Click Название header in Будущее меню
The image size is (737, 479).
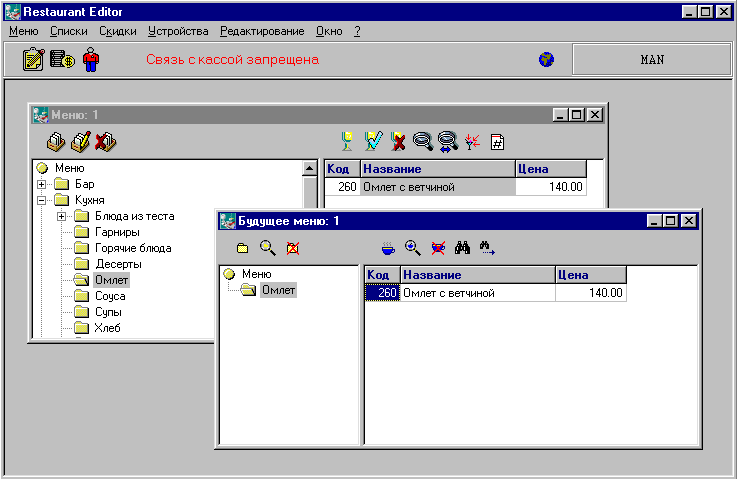click(x=478, y=275)
